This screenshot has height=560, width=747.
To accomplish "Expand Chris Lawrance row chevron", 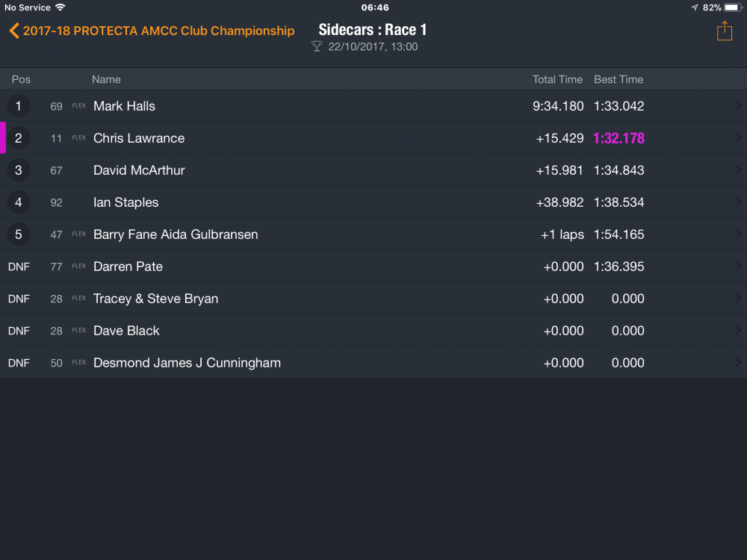I will point(737,138).
